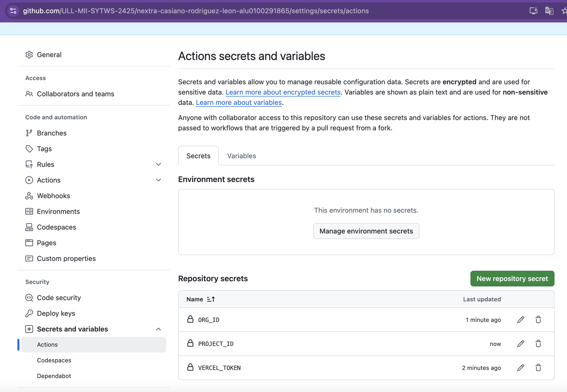The height and width of the screenshot is (392, 567).
Task: Delete the VERCEL_TOKEN secret with trash icon
Action: [x=538, y=368]
